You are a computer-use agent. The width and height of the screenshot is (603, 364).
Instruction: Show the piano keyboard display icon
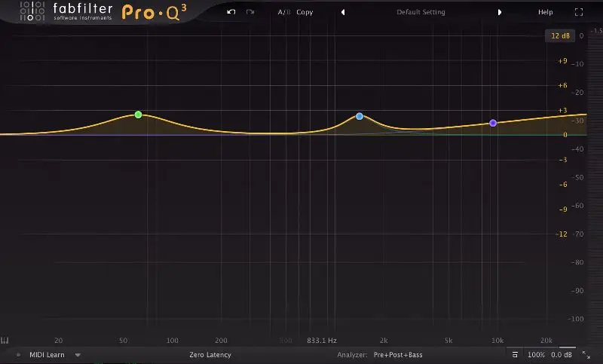[5, 340]
